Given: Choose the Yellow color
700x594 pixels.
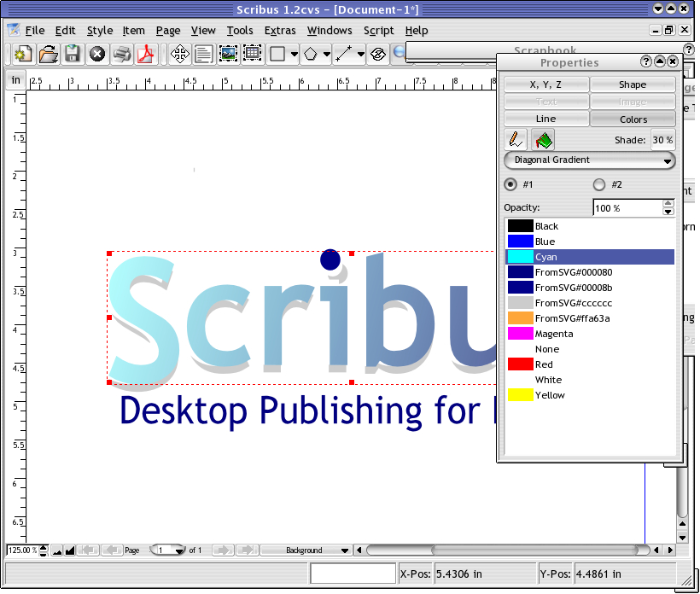Looking at the screenshot, I should coord(590,395).
